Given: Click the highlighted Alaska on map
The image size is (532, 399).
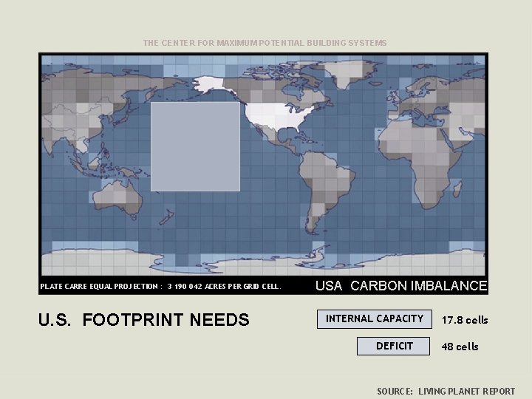Looking at the screenshot, I should [211, 84].
